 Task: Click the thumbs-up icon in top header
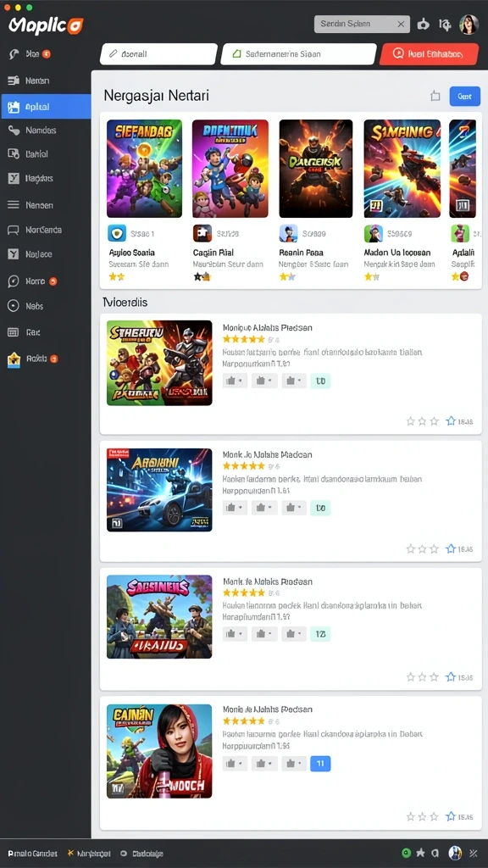[x=424, y=25]
